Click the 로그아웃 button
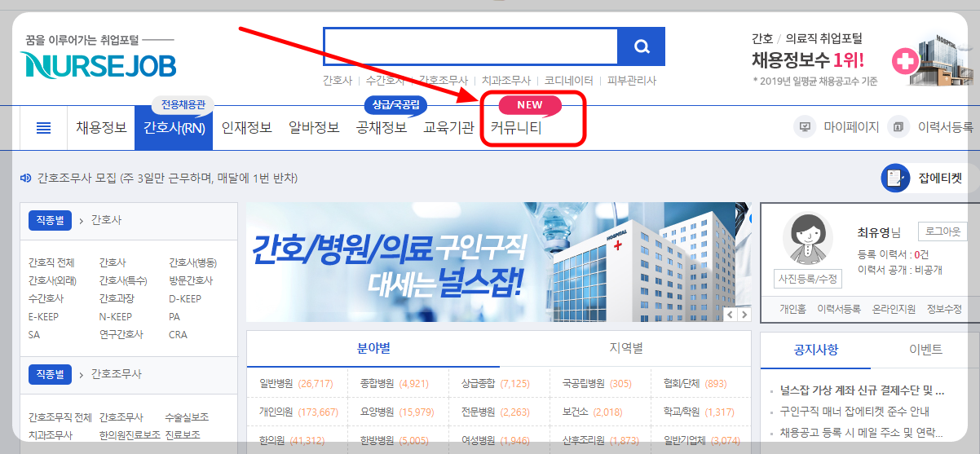 point(942,231)
